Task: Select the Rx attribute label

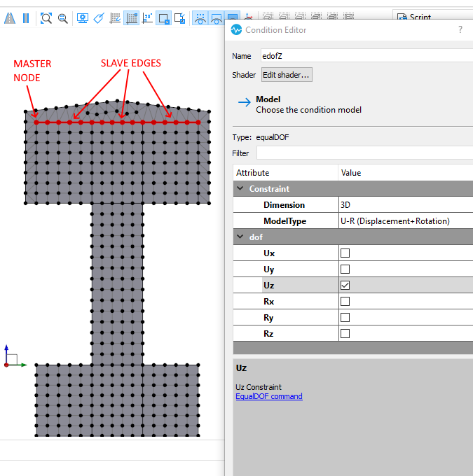Action: click(268, 302)
